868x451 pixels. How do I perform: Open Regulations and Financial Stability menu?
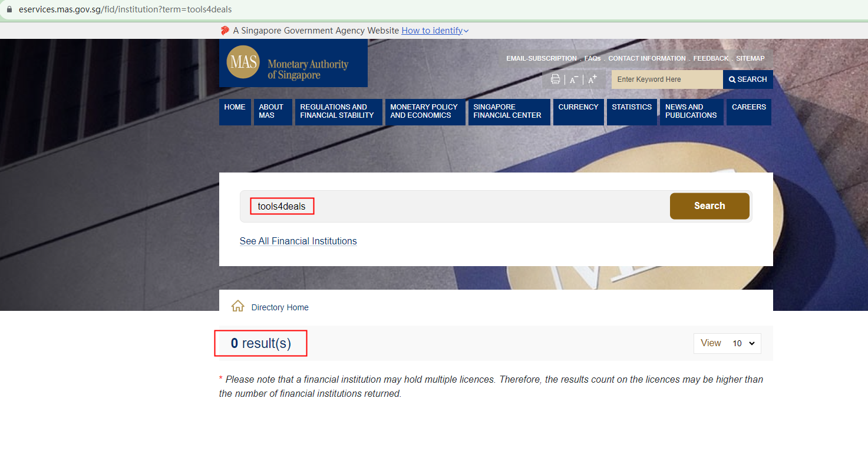[x=339, y=112]
